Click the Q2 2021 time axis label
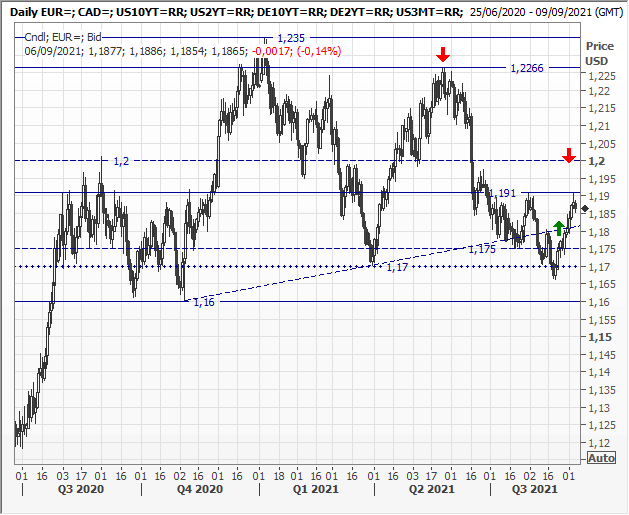This screenshot has height=515, width=629. click(x=433, y=490)
